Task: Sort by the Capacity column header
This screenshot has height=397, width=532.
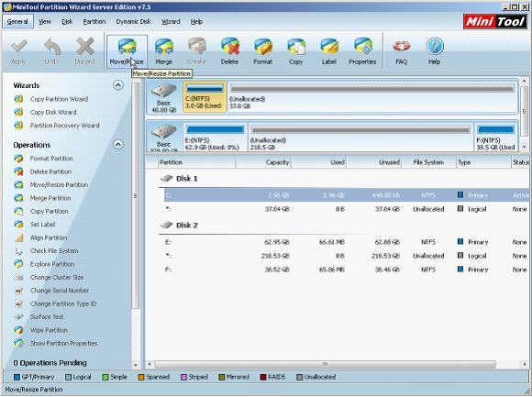Action: click(x=263, y=162)
